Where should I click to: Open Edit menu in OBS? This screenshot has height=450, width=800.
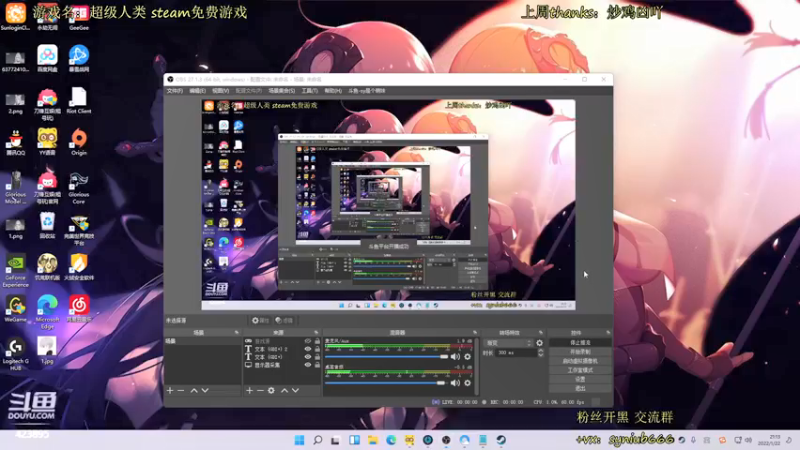tap(197, 91)
